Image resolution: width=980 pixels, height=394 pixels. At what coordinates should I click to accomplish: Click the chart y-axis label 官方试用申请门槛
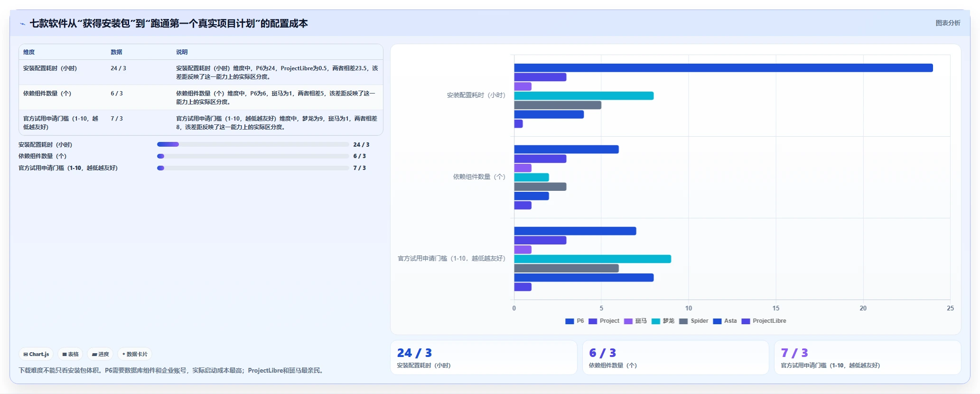451,259
